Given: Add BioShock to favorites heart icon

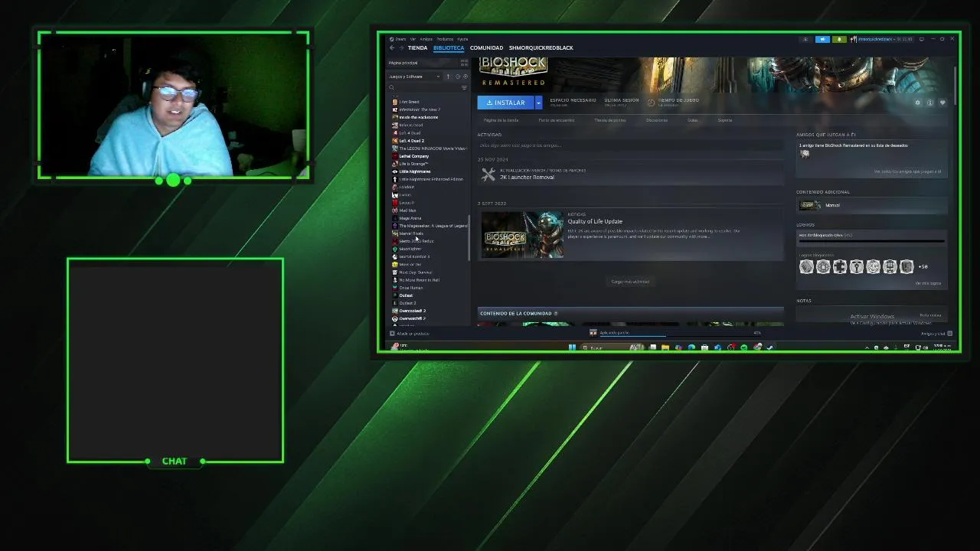Looking at the screenshot, I should (x=942, y=103).
